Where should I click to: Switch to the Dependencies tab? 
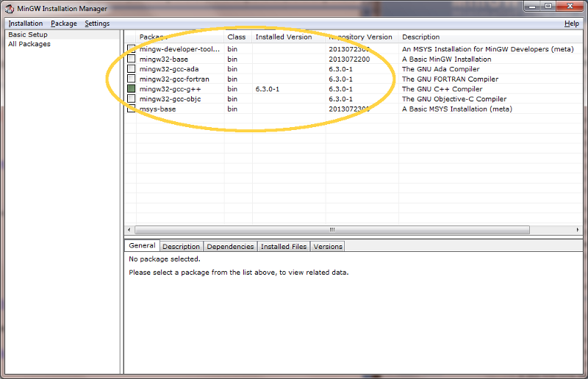coord(230,246)
